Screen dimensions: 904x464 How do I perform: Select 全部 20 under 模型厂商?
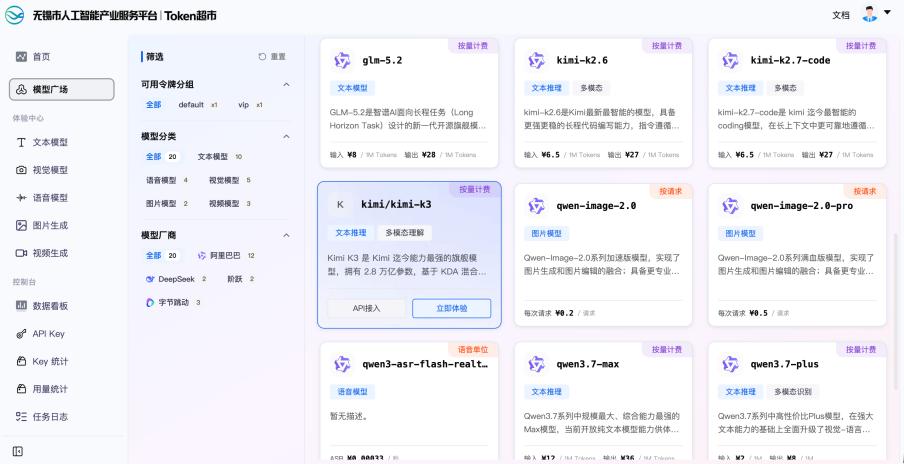(x=161, y=255)
